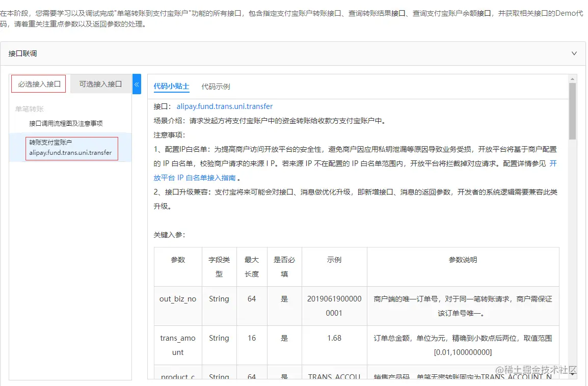This screenshot has width=588, height=386.
Task: Click the 参数说明 column header
Action: (x=463, y=267)
